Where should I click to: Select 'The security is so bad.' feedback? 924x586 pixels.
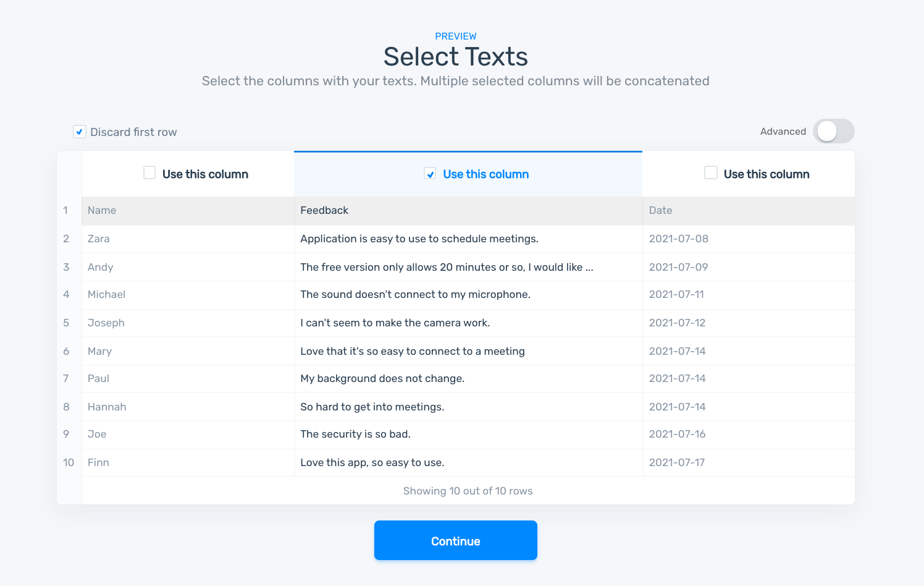(x=355, y=434)
